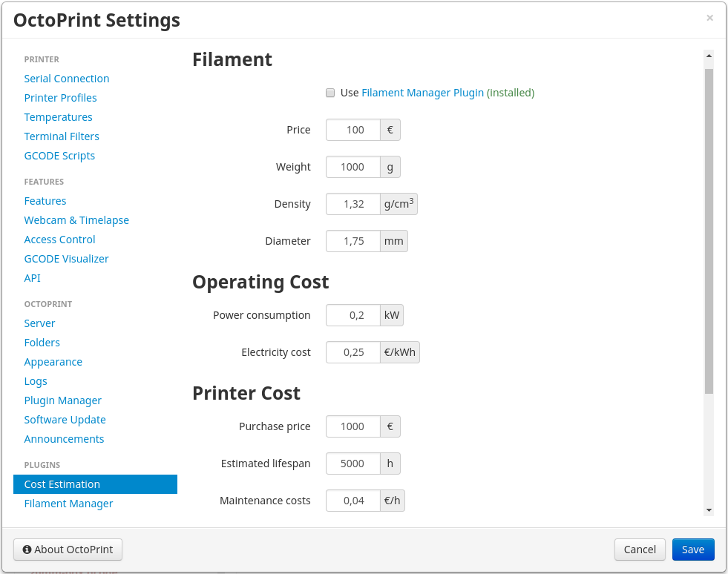728x574 pixels.
Task: Switch to the Filament Manager section
Action: point(68,504)
